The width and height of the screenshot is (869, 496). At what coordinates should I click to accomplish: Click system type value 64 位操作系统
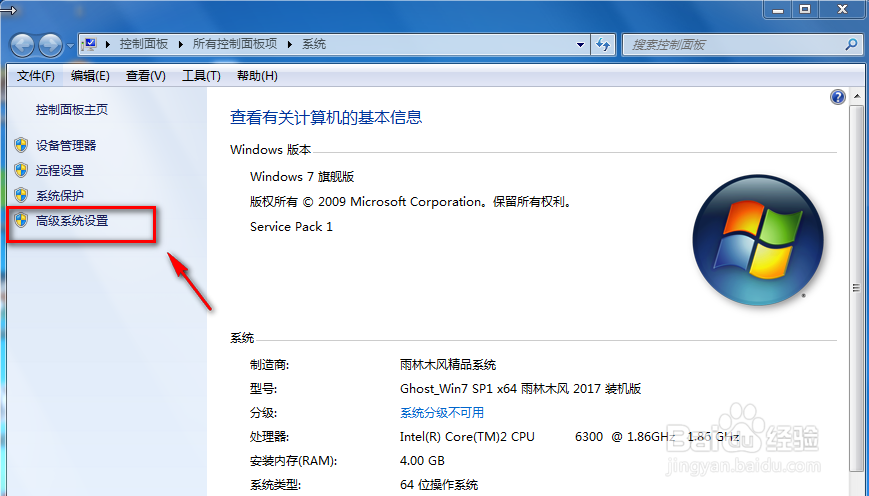pos(439,485)
